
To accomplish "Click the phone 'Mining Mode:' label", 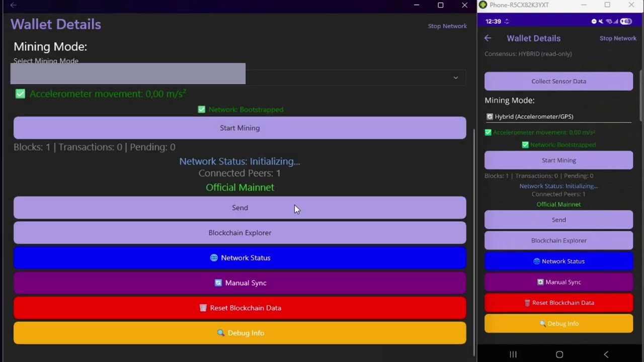I will click(x=509, y=100).
